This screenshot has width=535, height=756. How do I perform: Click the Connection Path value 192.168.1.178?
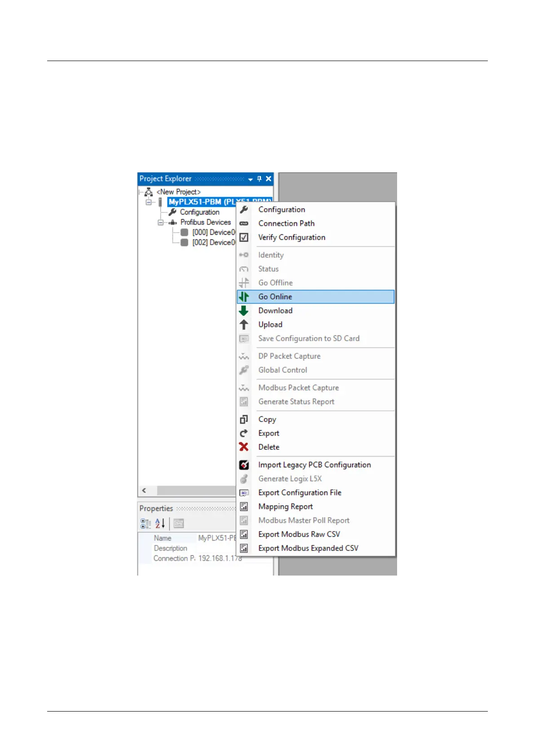[x=220, y=558]
